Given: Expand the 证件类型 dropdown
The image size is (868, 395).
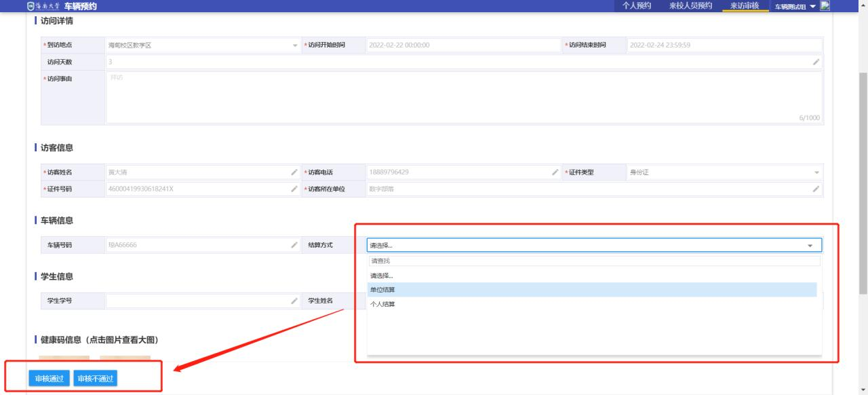Looking at the screenshot, I should (816, 172).
